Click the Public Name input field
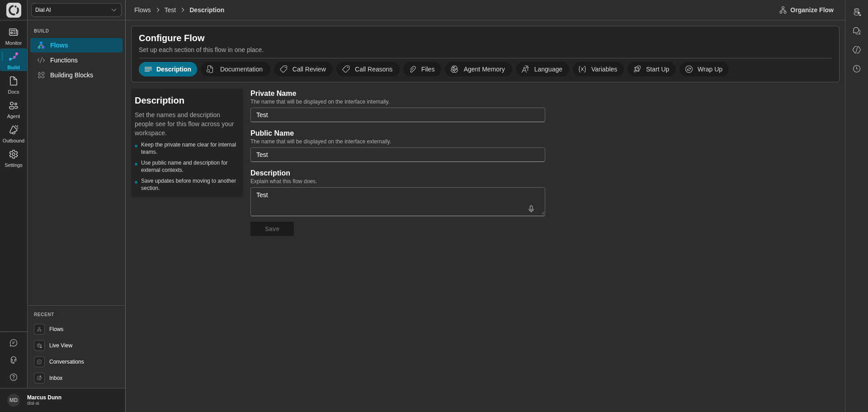This screenshot has height=412, width=868. click(398, 155)
